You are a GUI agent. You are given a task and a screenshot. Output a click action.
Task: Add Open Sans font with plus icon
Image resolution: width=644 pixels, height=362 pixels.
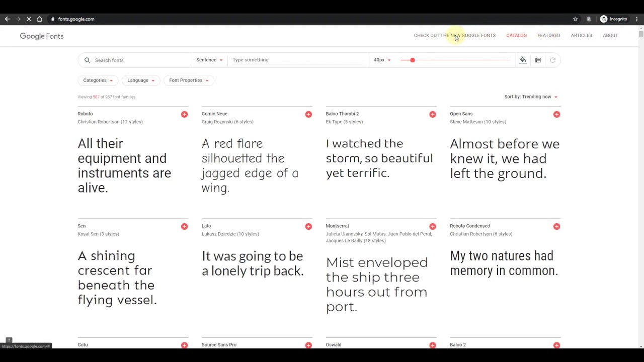tap(556, 114)
